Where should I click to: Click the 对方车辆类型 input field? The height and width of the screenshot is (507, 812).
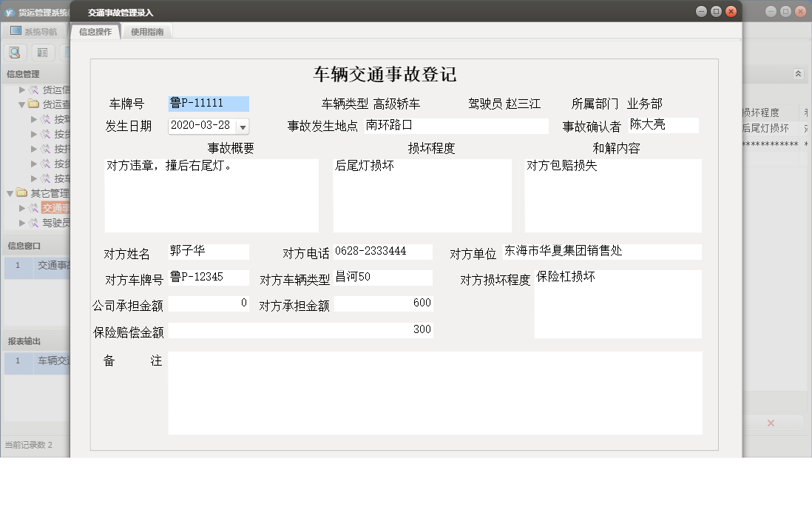click(382, 278)
